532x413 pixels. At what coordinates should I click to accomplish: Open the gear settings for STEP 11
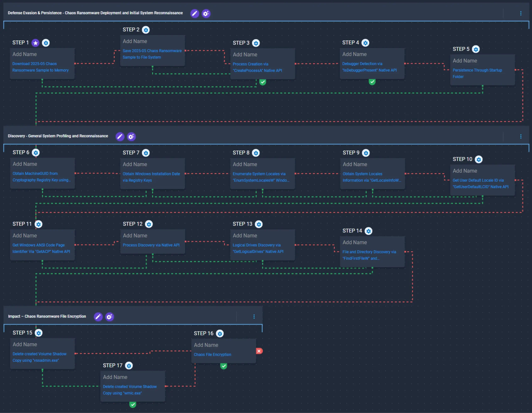point(38,224)
